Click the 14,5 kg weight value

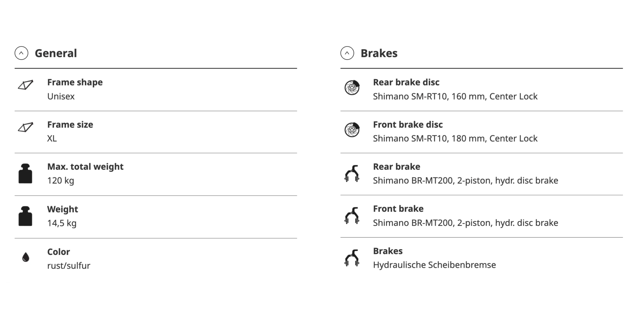pos(62,223)
